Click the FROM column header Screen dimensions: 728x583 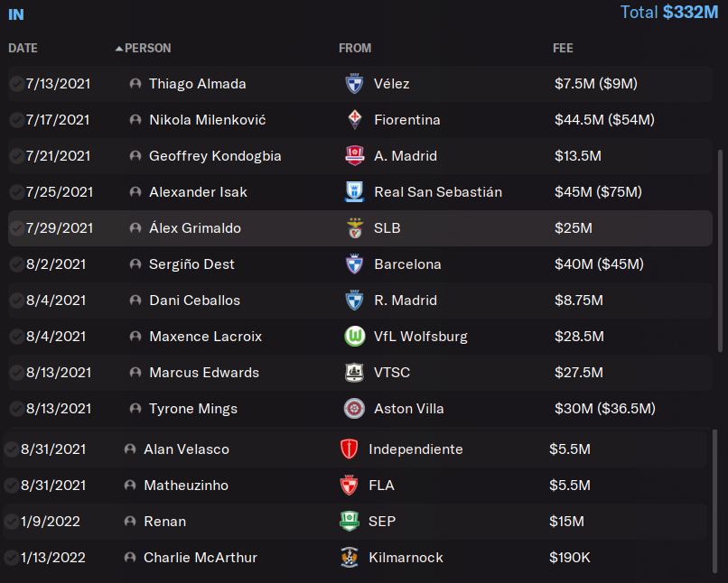tap(355, 48)
